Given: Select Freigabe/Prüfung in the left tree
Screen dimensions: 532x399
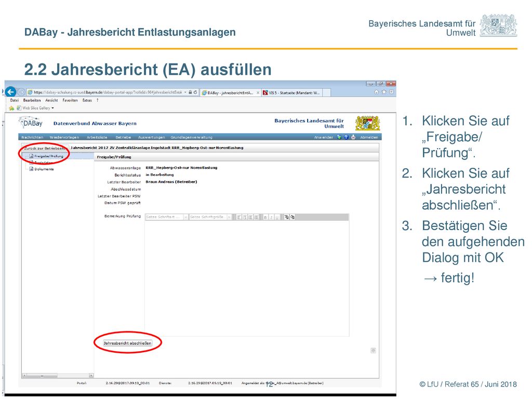Looking at the screenshot, I should (49, 156).
